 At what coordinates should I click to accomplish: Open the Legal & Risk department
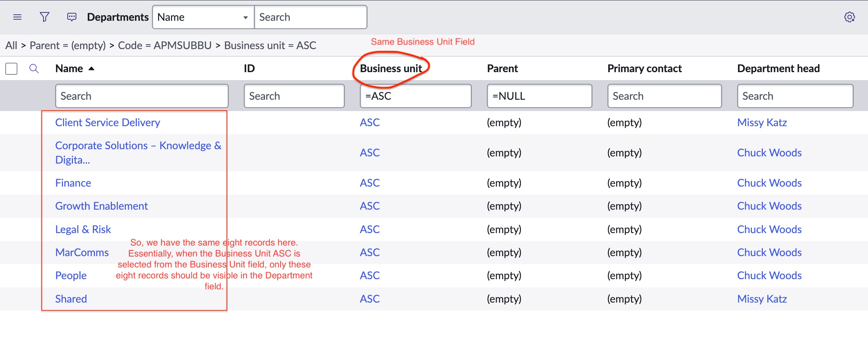83,229
